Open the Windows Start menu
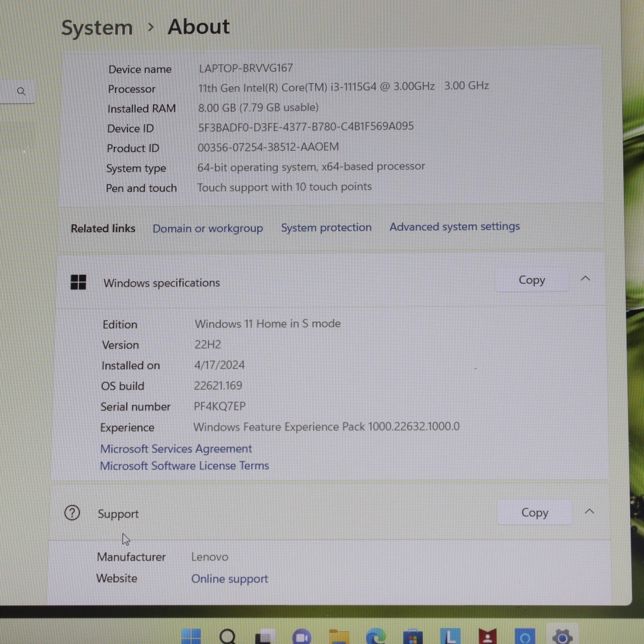This screenshot has width=644, height=644. (x=191, y=636)
